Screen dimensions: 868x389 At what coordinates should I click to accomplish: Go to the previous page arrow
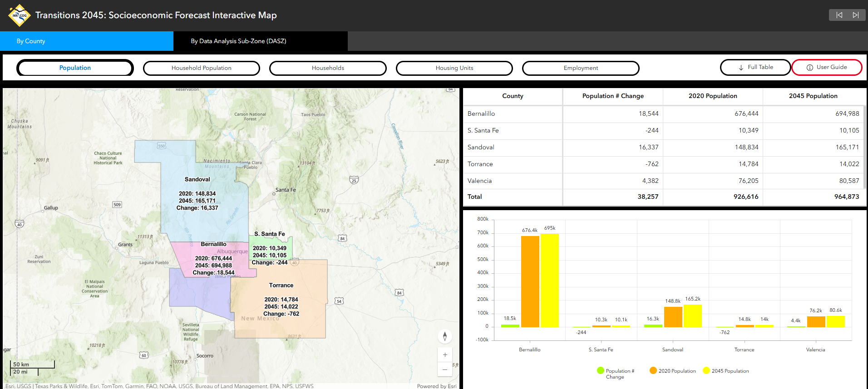pos(839,15)
